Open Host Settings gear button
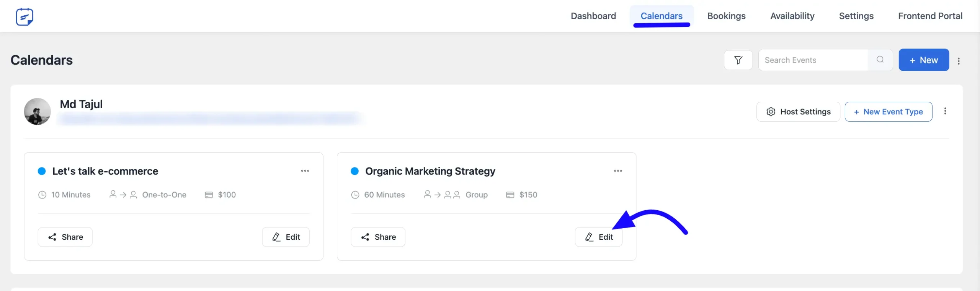Screen dimensions: 980x291 (798, 112)
